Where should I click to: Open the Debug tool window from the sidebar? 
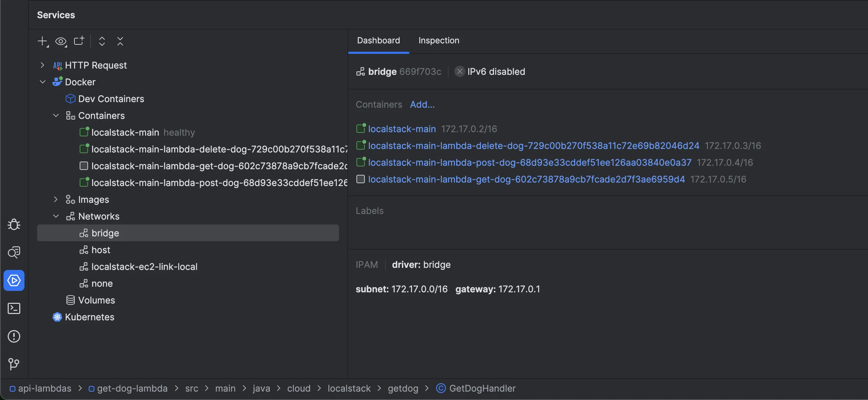14,224
